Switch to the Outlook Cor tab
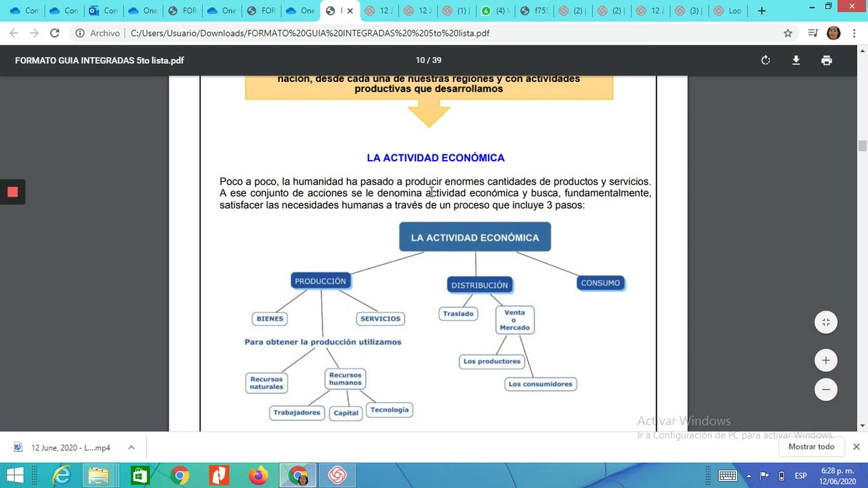 (103, 11)
